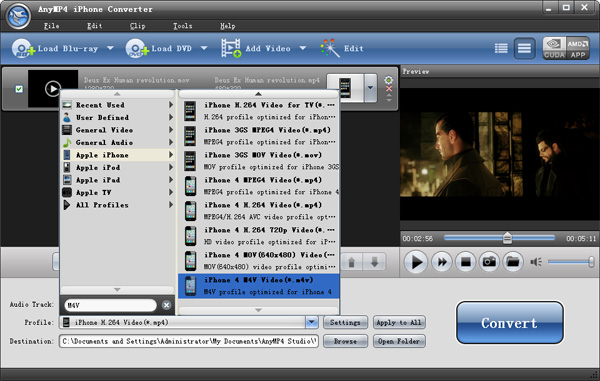The image size is (600, 381).
Task: Choose iPhone H.264 Video for TV profile
Action: [259, 111]
